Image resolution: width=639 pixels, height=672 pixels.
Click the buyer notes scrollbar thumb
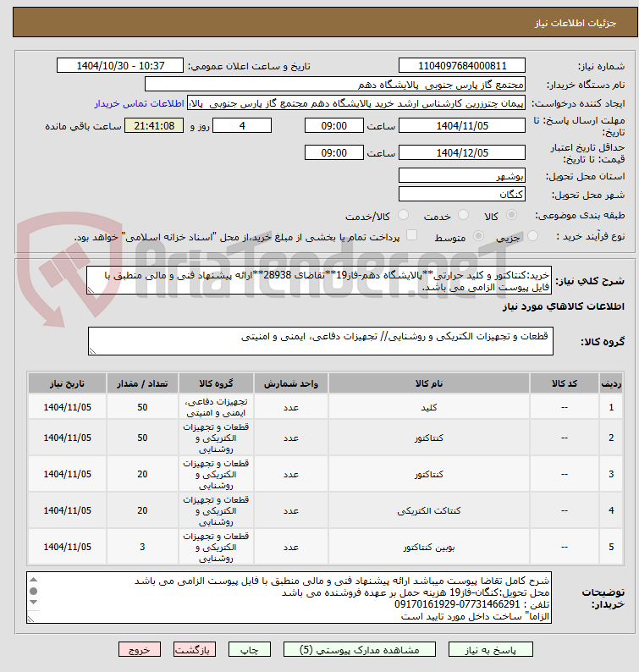[33, 591]
